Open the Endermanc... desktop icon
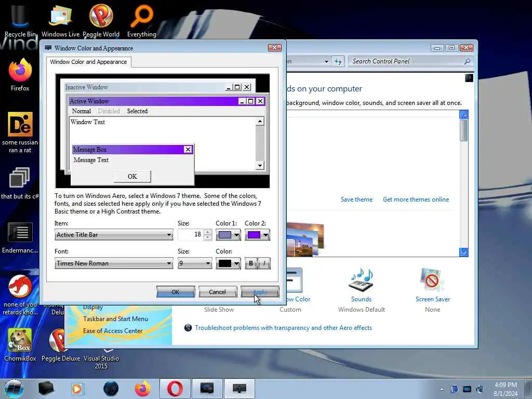The height and width of the screenshot is (399, 532). click(x=20, y=237)
